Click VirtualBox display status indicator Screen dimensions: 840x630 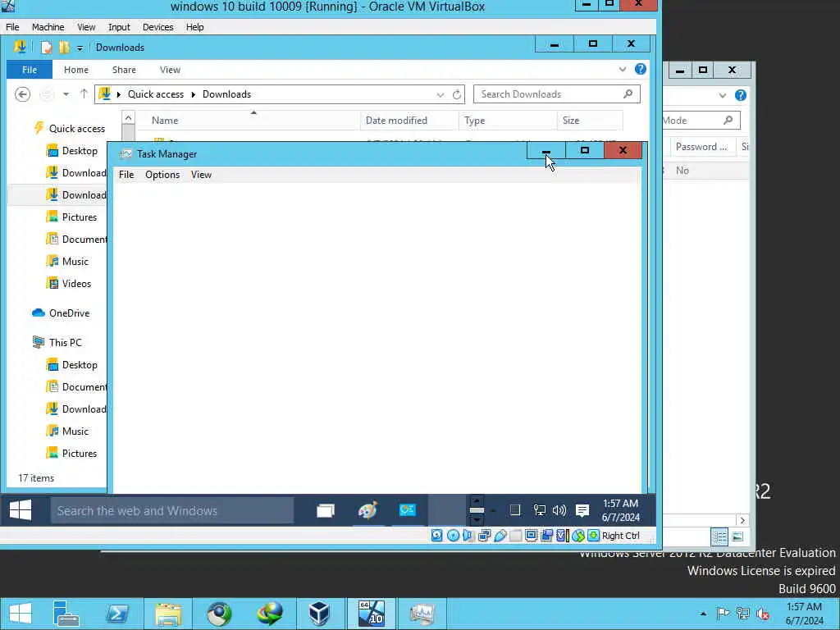pos(531,535)
